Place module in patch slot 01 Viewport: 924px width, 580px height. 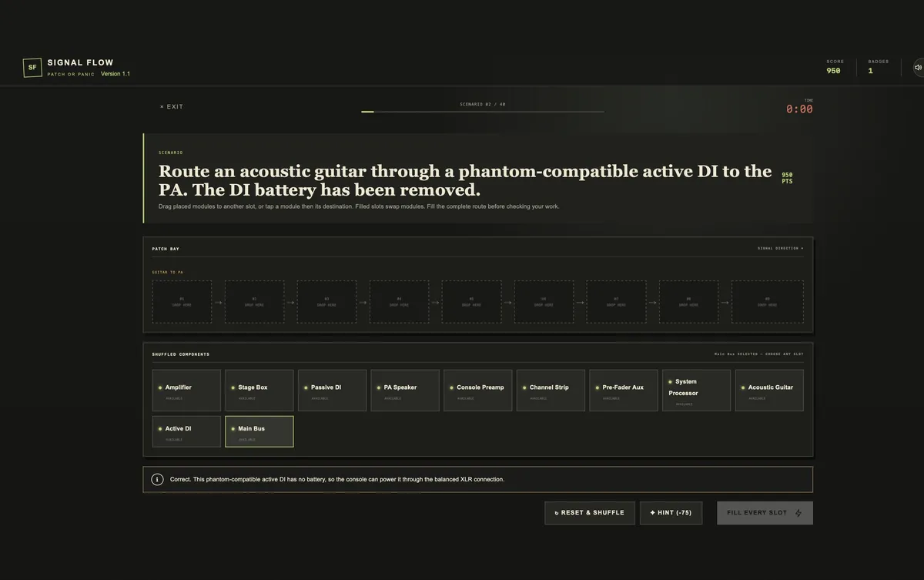(182, 302)
